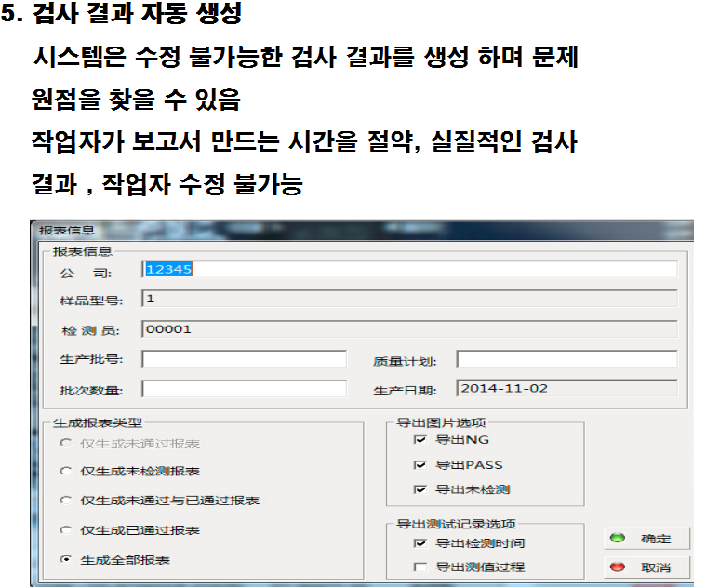
Task: Click the 样品型号 field showing 1
Action: (x=409, y=299)
